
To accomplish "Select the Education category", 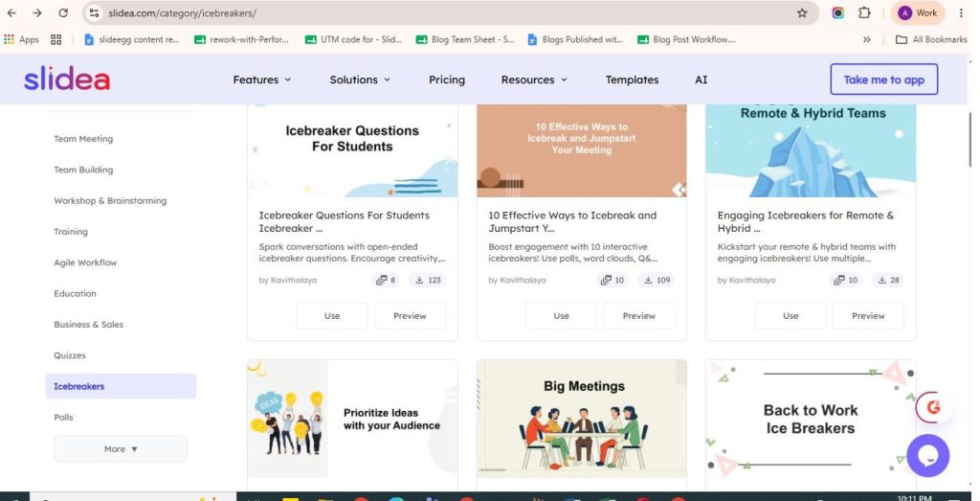I will pos(75,293).
